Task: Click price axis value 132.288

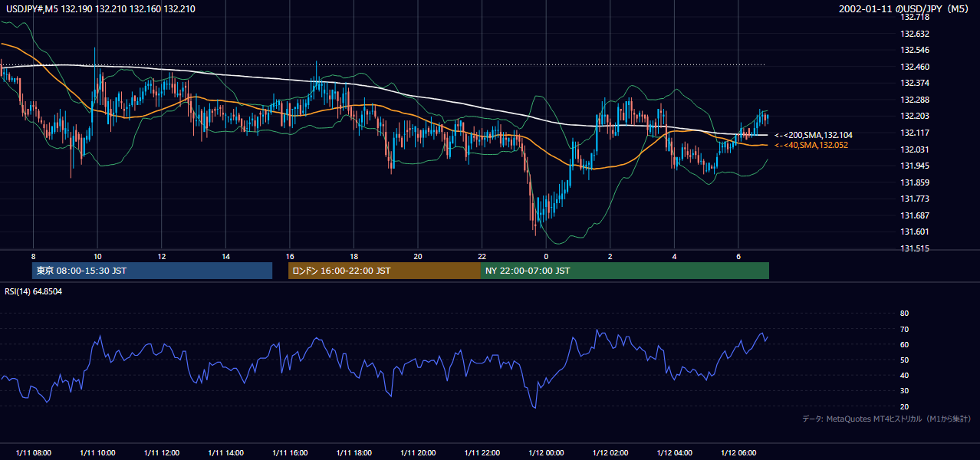Action: point(914,100)
